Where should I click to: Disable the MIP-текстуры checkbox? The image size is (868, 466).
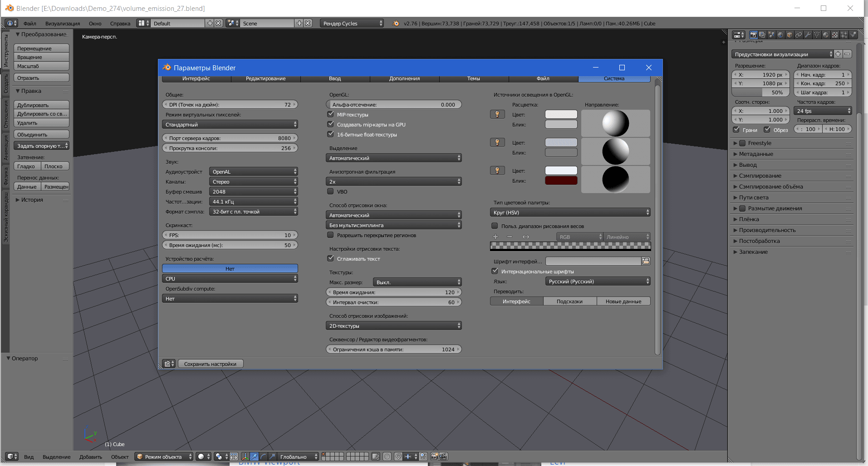[x=331, y=114]
